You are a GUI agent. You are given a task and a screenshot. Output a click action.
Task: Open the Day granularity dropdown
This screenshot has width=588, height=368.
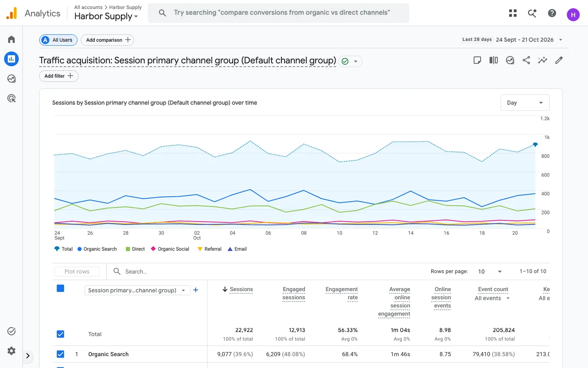click(x=525, y=103)
